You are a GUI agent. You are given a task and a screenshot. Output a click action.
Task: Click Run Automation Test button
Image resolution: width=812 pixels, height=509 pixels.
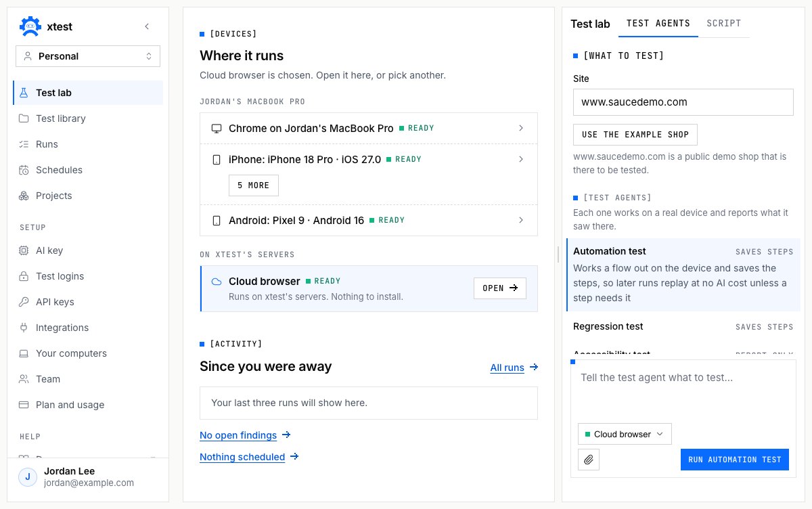735,460
